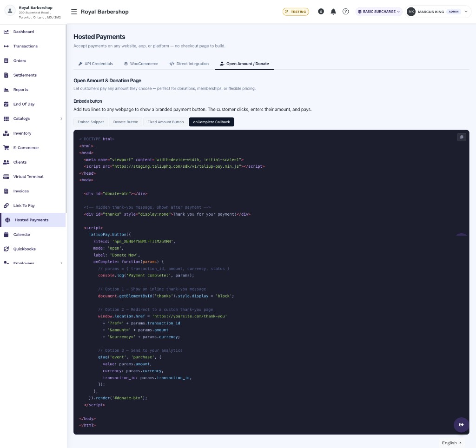This screenshot has width=476, height=448.
Task: Click the staging.taliuphq.com script URL
Action: pos(177,166)
